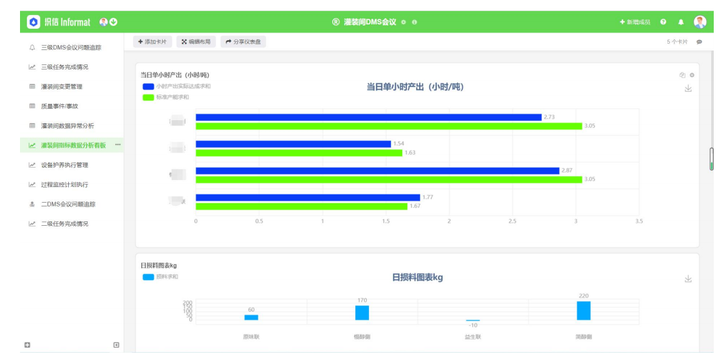Click the 添加卡片 button
720x364 pixels.
[x=152, y=42]
